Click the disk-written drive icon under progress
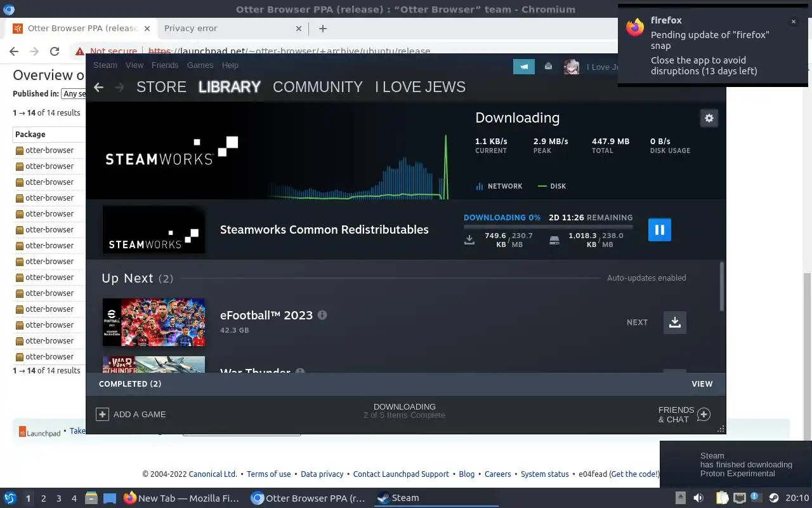812x508 pixels. point(554,240)
